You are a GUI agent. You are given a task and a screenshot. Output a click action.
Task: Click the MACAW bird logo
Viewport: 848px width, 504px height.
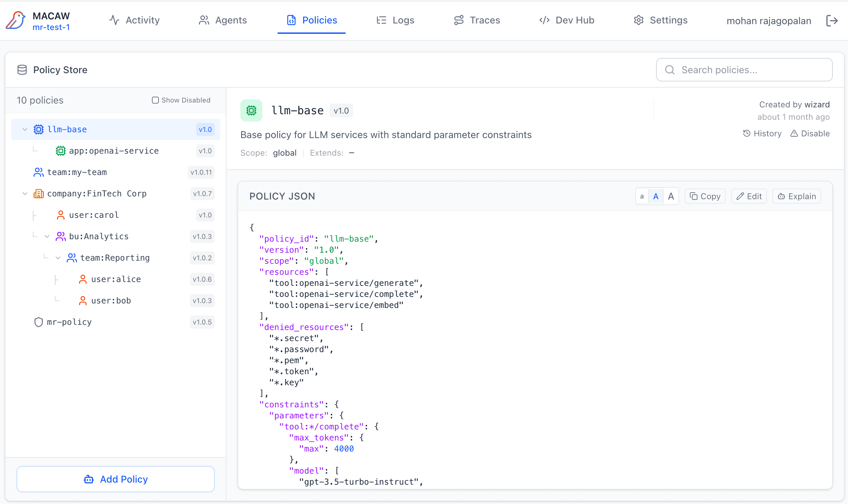click(16, 20)
